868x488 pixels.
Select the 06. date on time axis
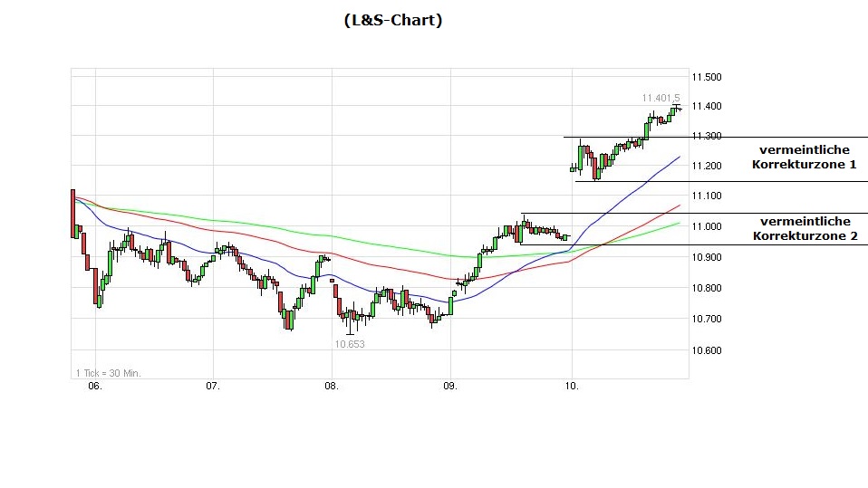(95, 386)
